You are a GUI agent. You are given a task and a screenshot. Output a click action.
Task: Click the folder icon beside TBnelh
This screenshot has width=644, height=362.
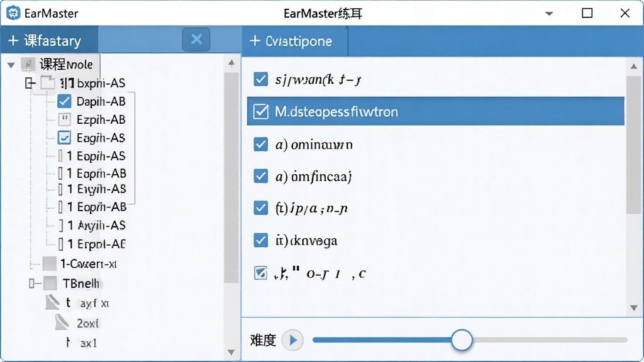pyautogui.click(x=50, y=283)
